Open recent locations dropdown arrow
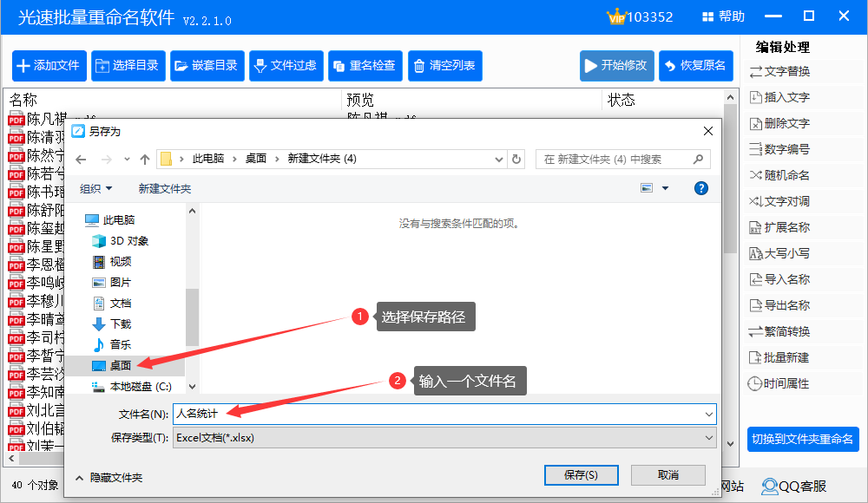 (127, 160)
